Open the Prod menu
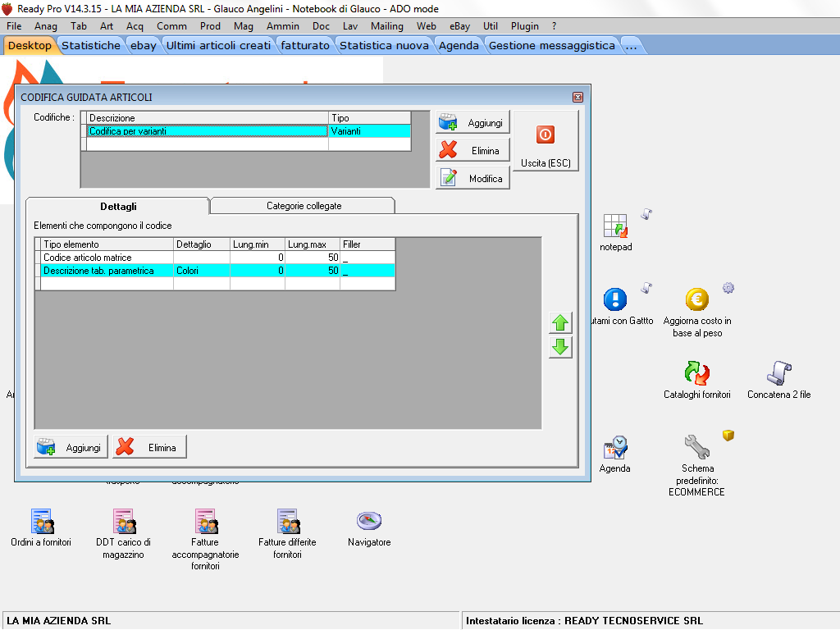Viewport: 840px width, 630px height. [x=210, y=26]
